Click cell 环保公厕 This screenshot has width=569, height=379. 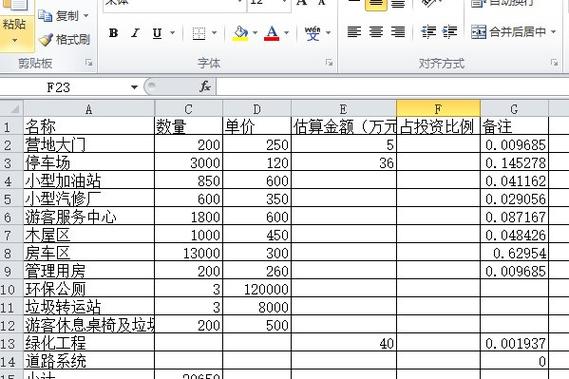click(89, 289)
